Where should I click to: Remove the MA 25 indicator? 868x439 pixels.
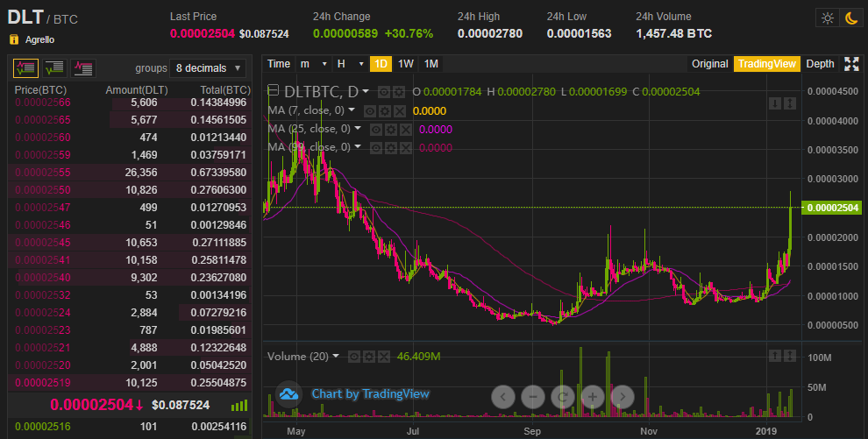pyautogui.click(x=407, y=129)
